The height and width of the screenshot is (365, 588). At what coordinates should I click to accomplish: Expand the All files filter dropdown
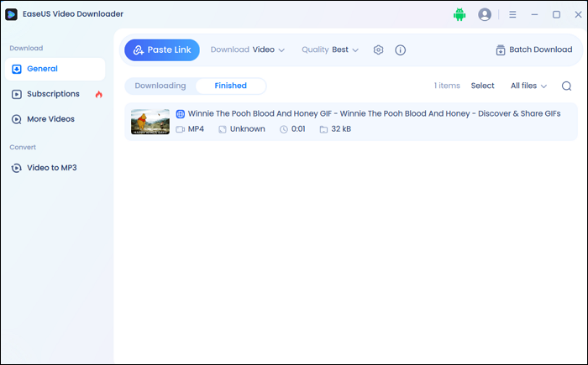[x=528, y=86]
